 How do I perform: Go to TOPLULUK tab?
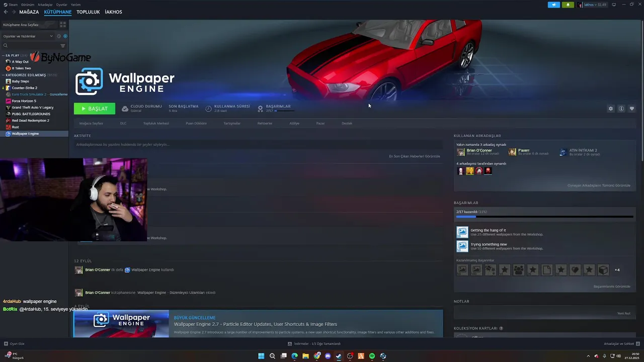click(x=88, y=12)
